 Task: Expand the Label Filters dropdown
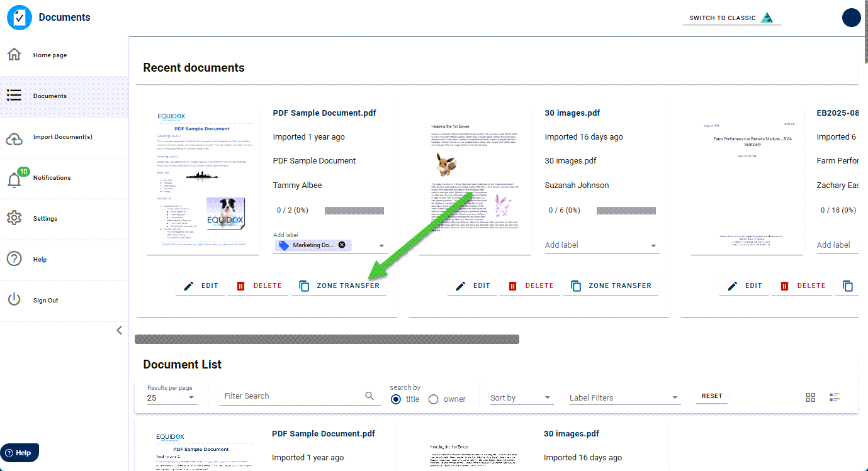(624, 397)
